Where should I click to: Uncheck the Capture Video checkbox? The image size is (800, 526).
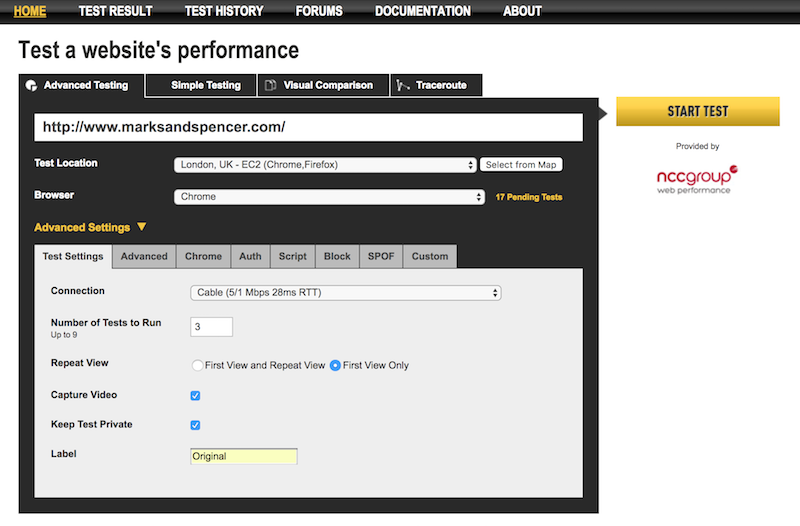(x=195, y=395)
